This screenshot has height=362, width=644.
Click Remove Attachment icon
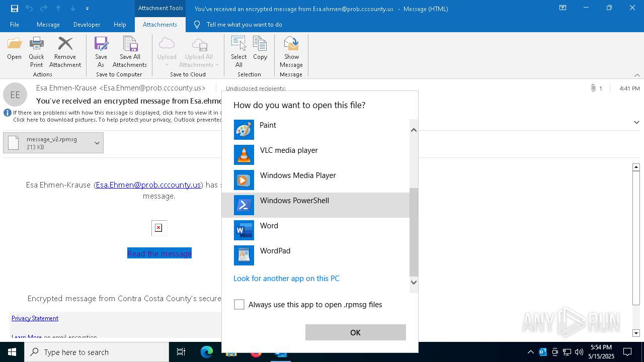point(65,52)
